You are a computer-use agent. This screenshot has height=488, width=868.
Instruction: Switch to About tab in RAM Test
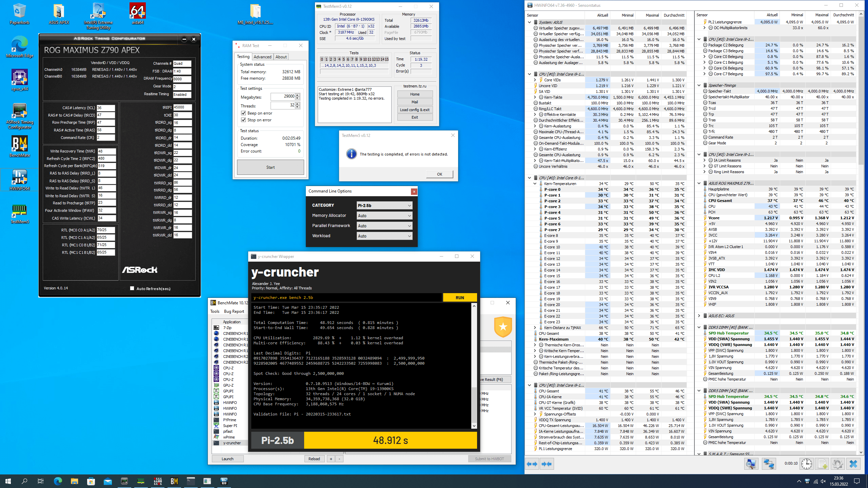pos(281,57)
